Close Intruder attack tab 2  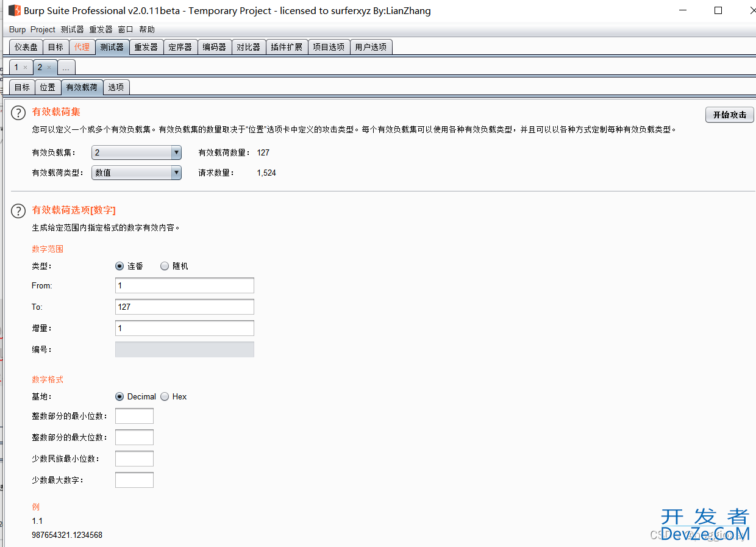49,68
